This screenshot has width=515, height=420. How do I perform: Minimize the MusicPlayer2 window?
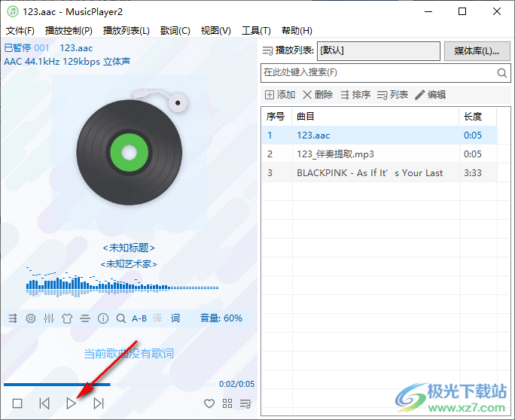pos(428,11)
